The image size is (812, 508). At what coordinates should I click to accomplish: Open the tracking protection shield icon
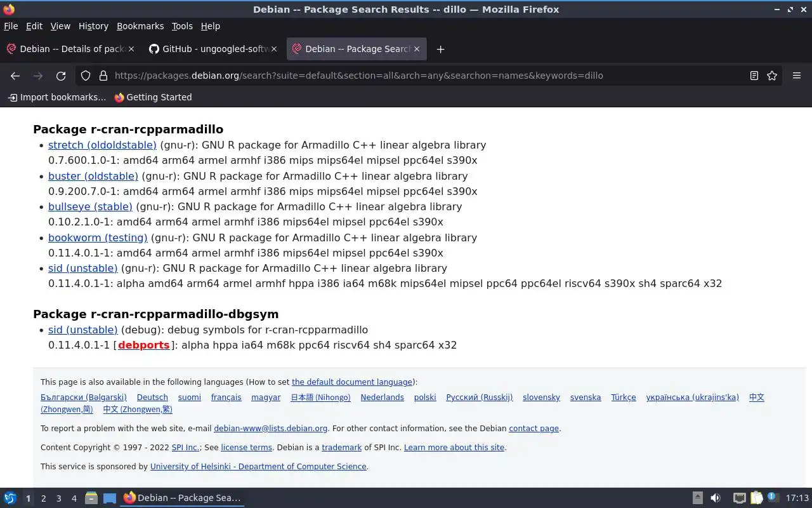click(86, 76)
